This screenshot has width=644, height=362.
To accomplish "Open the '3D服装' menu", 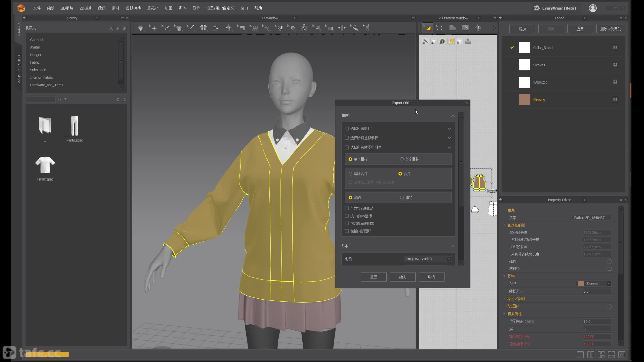I will (67, 8).
